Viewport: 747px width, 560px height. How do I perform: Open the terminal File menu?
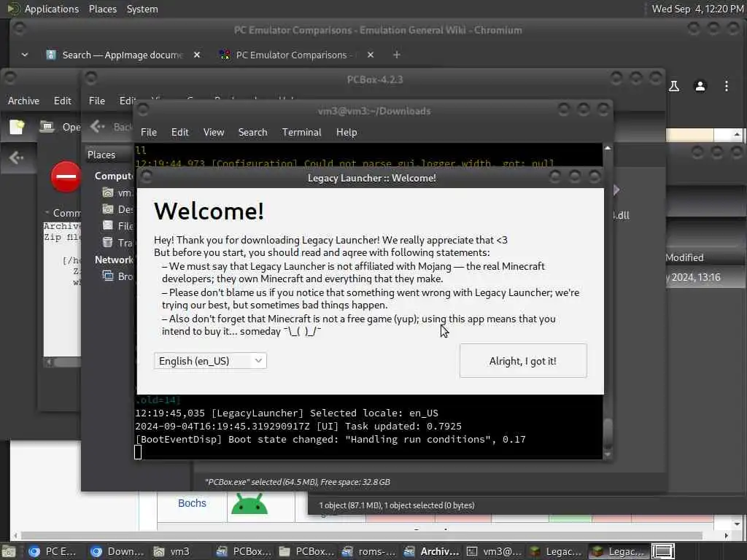[149, 133]
